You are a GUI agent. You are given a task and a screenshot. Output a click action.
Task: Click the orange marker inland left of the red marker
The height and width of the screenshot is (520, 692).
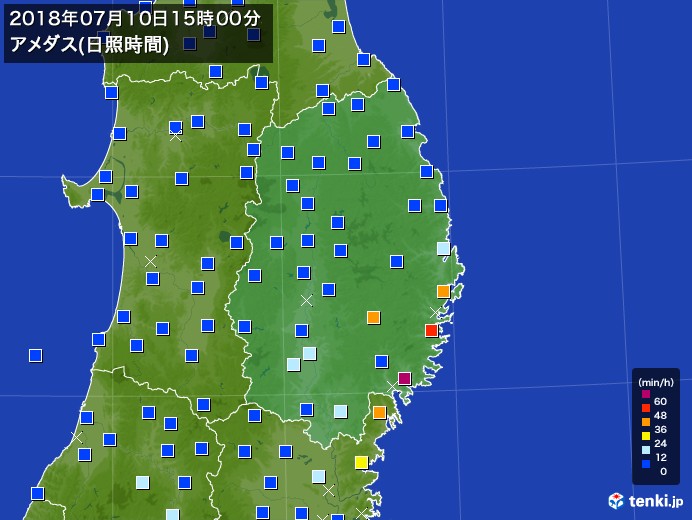click(373, 317)
